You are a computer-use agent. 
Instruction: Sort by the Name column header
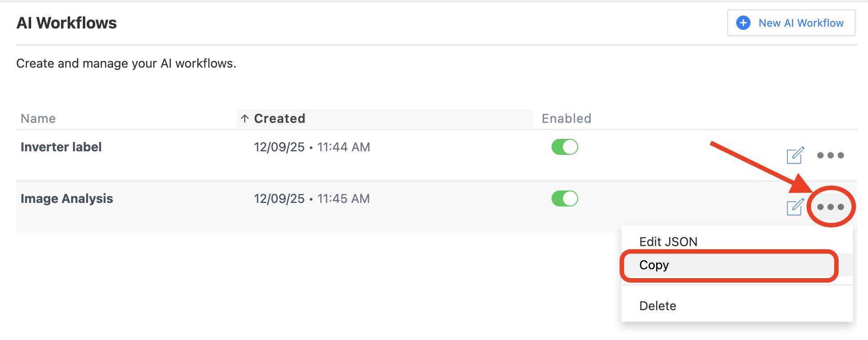pos(38,118)
